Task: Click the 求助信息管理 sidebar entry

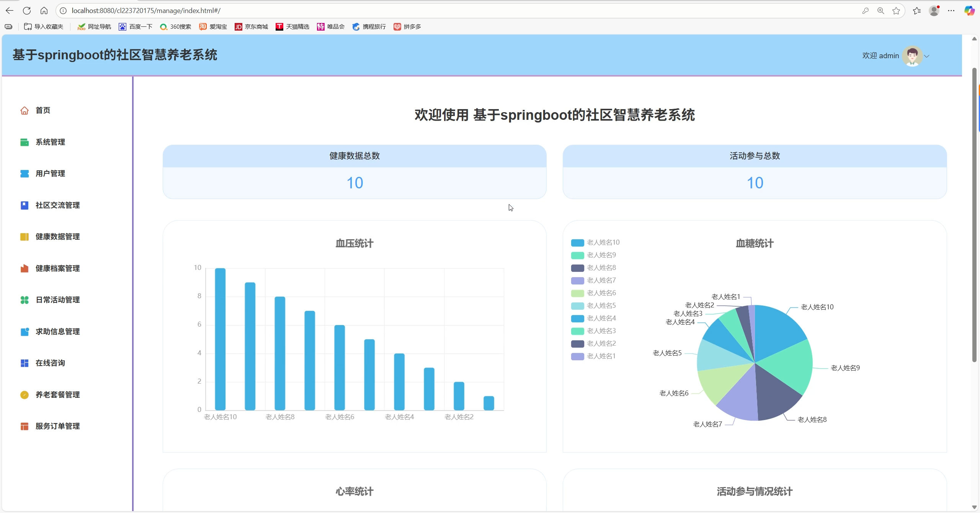Action: coord(57,332)
